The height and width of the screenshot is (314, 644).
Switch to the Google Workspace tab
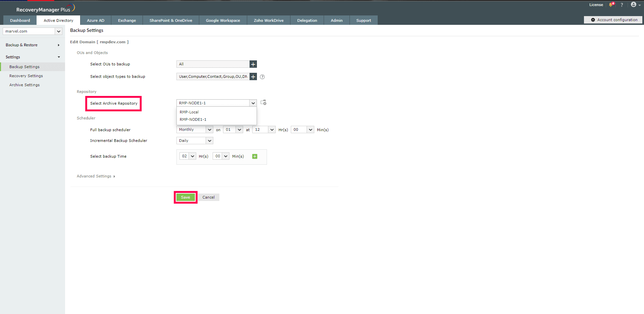(x=223, y=20)
